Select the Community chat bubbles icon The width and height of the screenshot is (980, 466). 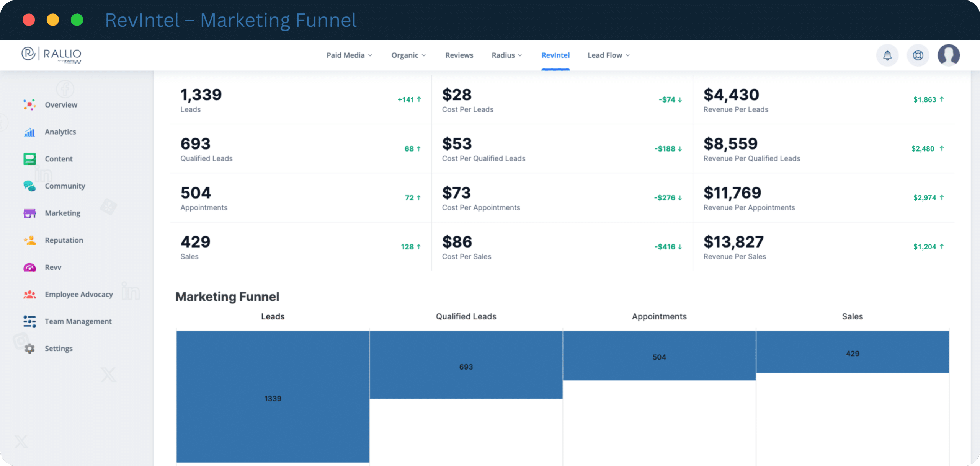pos(29,186)
